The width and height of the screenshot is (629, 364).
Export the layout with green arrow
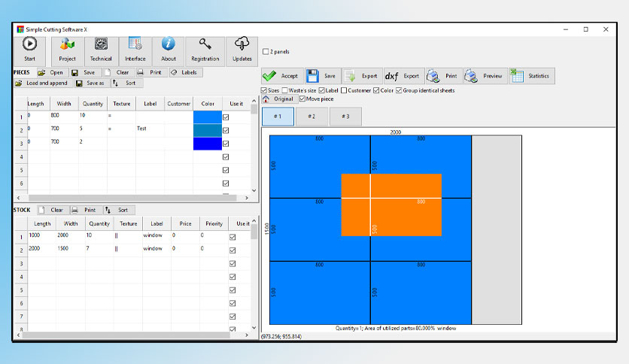click(362, 76)
